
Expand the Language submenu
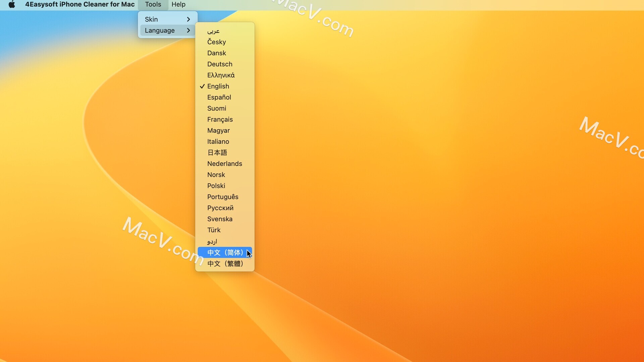pos(167,29)
